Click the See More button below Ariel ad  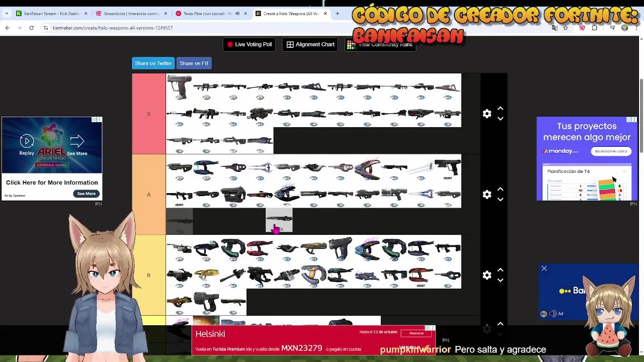[86, 194]
